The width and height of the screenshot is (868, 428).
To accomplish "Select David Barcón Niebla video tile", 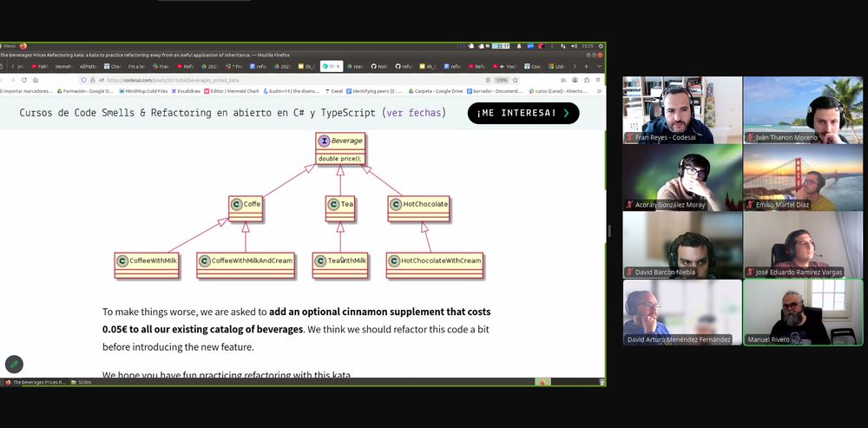I will coord(682,245).
